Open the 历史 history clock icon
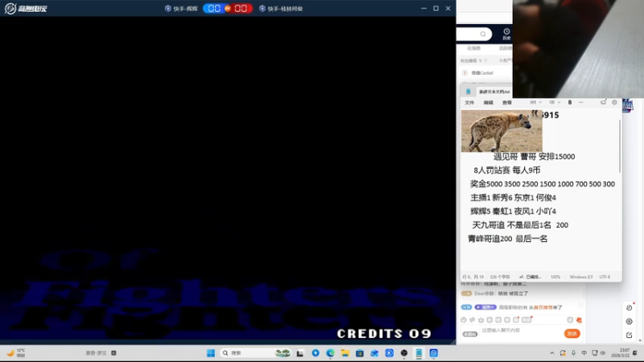 pyautogui.click(x=506, y=34)
